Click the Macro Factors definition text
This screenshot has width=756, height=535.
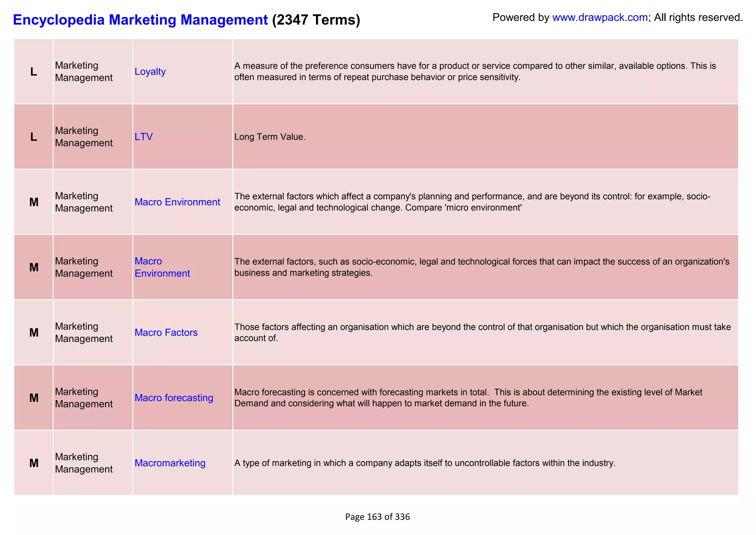point(482,332)
